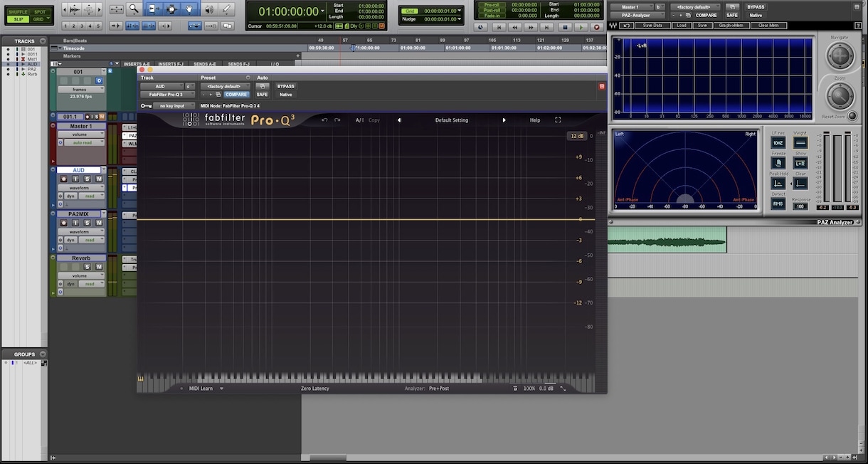This screenshot has height=464, width=868.
Task: Go to next Pro-Q 3 preset
Action: [504, 120]
